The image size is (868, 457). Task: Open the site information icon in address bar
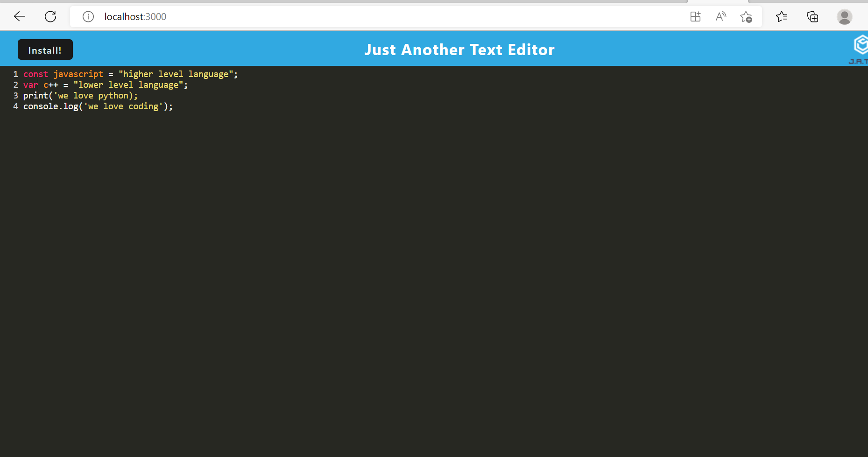pos(88,16)
